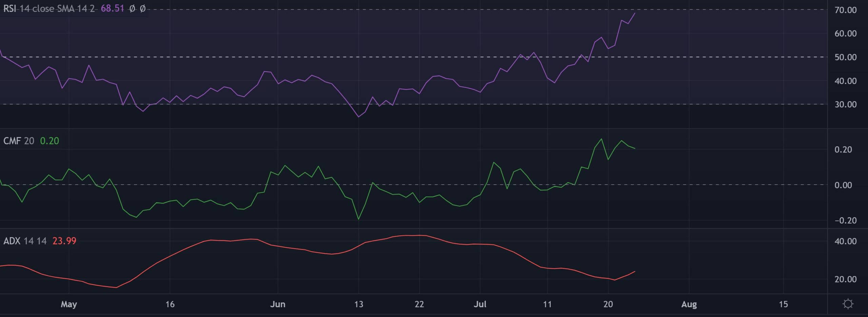Click the 22 date label on time axis

(419, 304)
